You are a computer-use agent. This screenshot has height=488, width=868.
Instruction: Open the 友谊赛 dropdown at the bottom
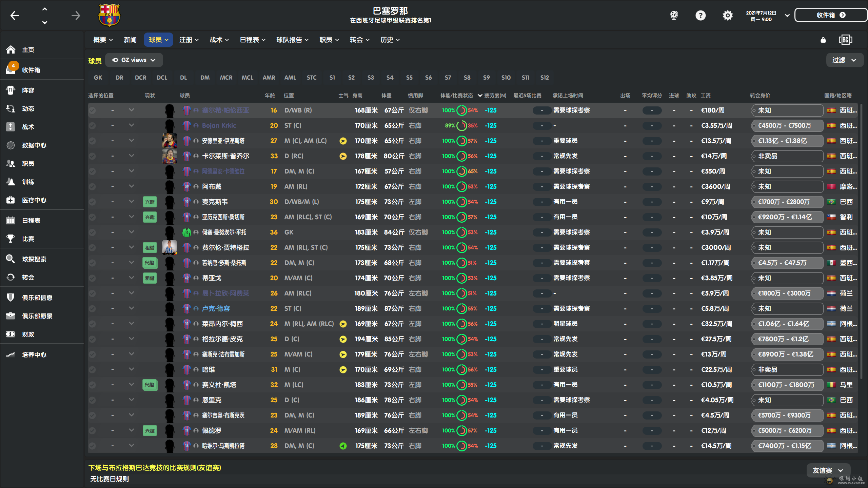click(x=828, y=470)
